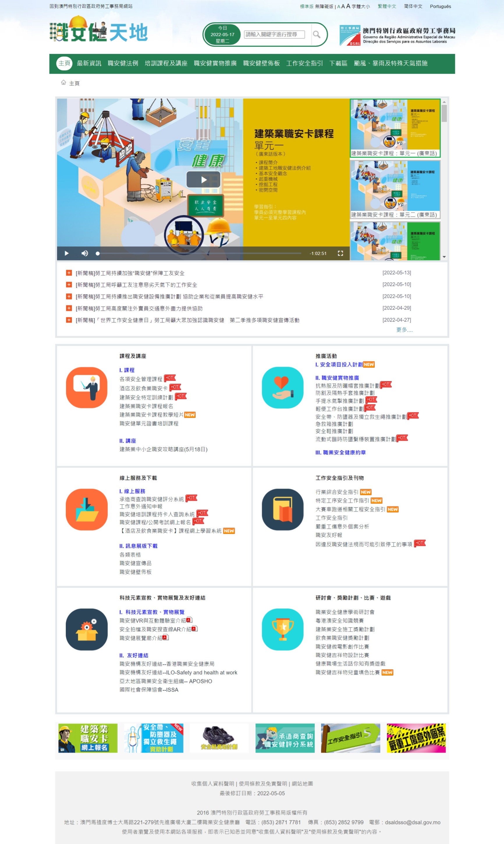The height and width of the screenshot is (844, 504).
Task: Click the teal heart-in-hand promotion icon
Action: (x=282, y=387)
